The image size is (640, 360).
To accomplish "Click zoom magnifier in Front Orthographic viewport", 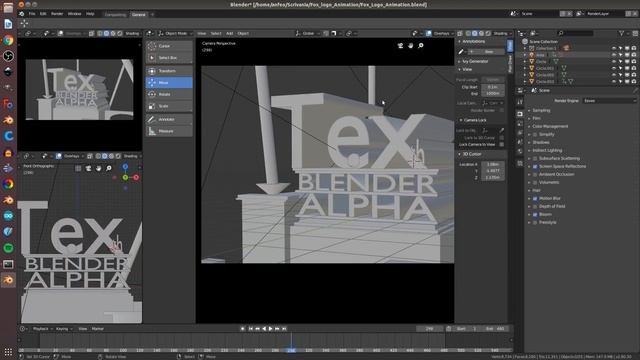I will pyautogui.click(x=109, y=168).
